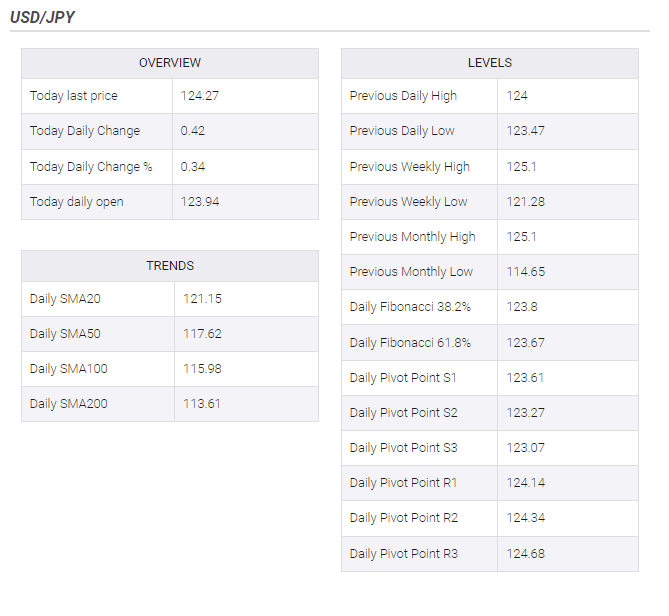The image size is (669, 616).
Task: Click the Daily Pivot Point R1 value 124.14
Action: click(526, 482)
